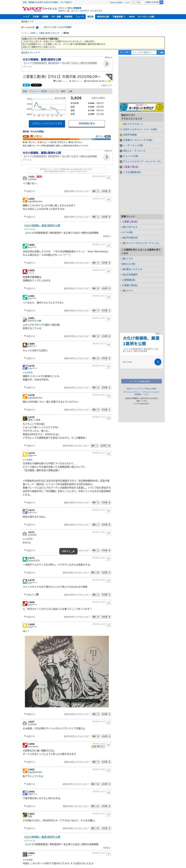Vote いいえ on comment 1476

tap(105, 446)
